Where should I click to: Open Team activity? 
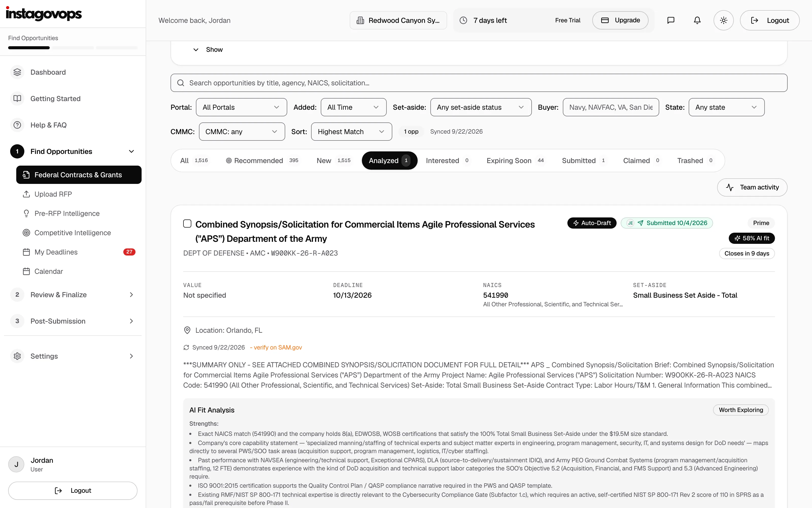(752, 187)
